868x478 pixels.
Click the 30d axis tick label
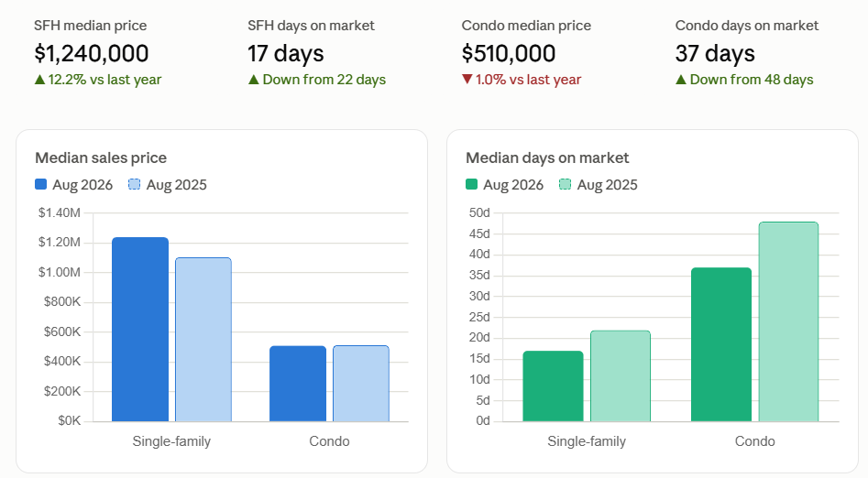[x=479, y=296]
